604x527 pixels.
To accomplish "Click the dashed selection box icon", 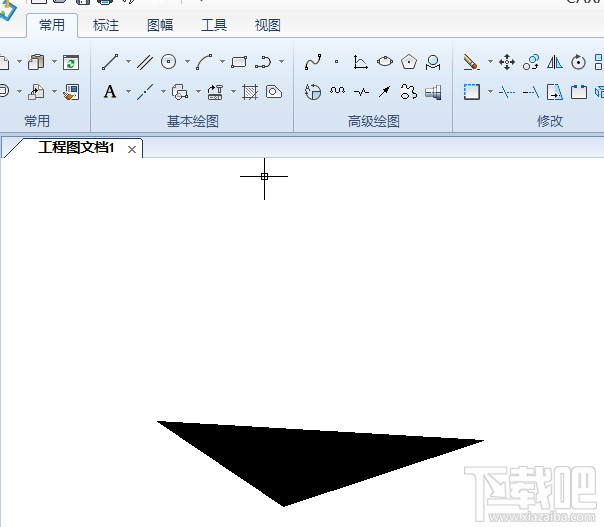I will click(471, 92).
